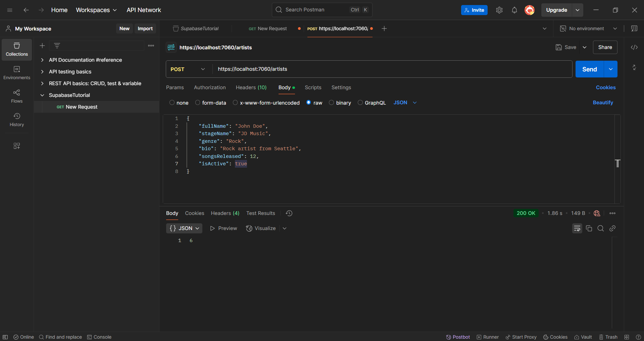Open the configure sidebar apps icon
The width and height of the screenshot is (644, 341).
click(x=17, y=146)
